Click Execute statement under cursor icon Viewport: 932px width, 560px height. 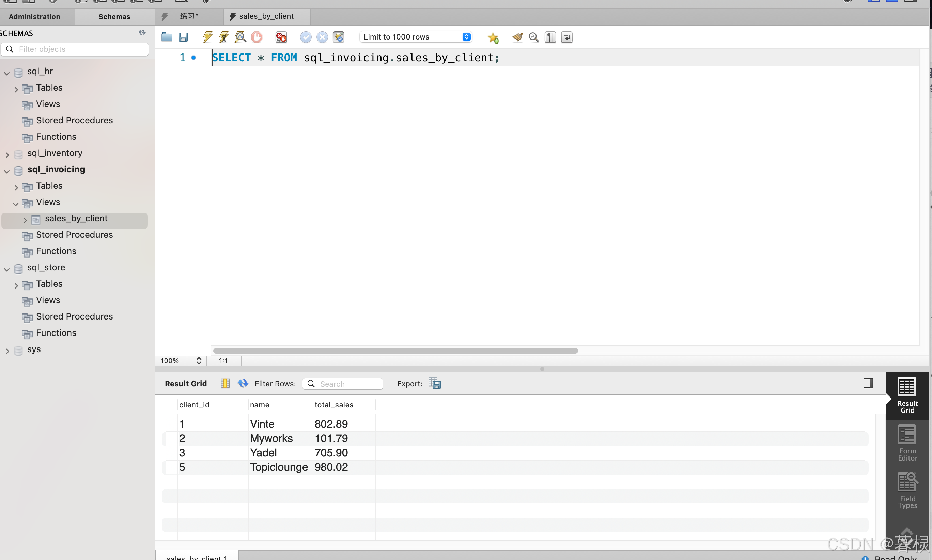click(x=224, y=37)
